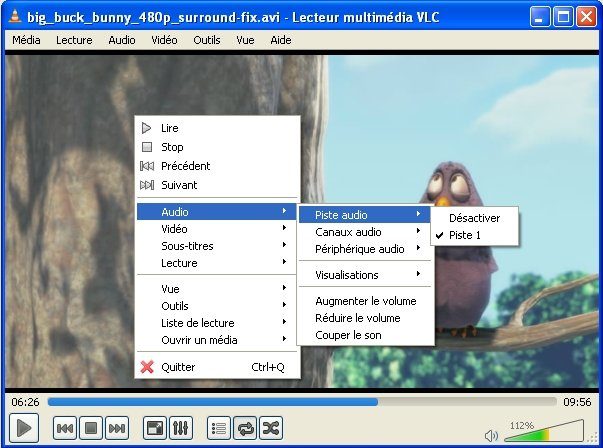Close the VLC window
This screenshot has width=603, height=448.
[586, 17]
